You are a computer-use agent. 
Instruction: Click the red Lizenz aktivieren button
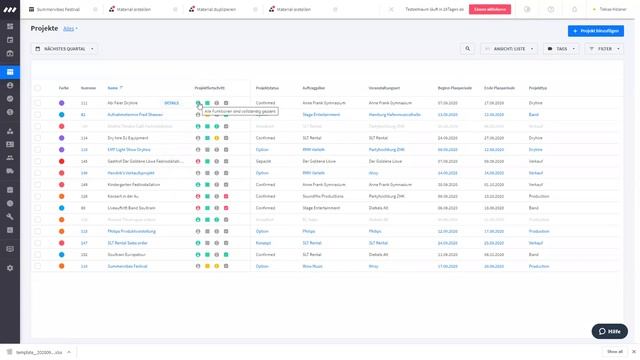click(490, 9)
